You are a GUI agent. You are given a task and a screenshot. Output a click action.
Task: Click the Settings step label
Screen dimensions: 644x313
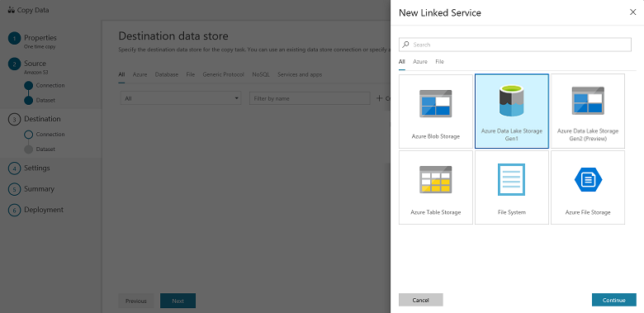pos(37,168)
